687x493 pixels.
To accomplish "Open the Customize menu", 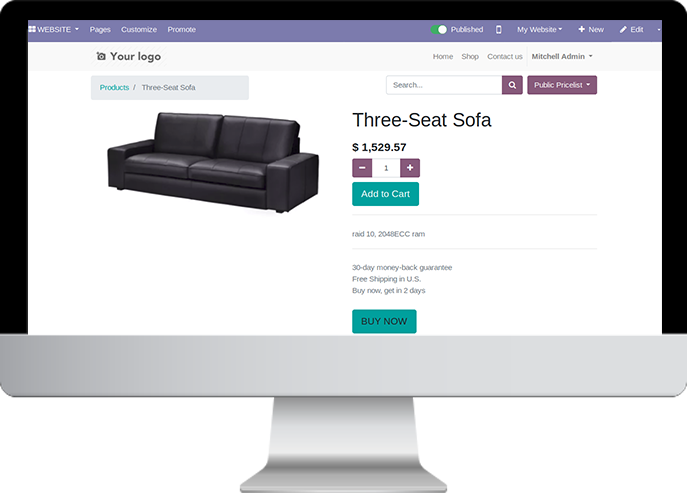I will (x=139, y=29).
